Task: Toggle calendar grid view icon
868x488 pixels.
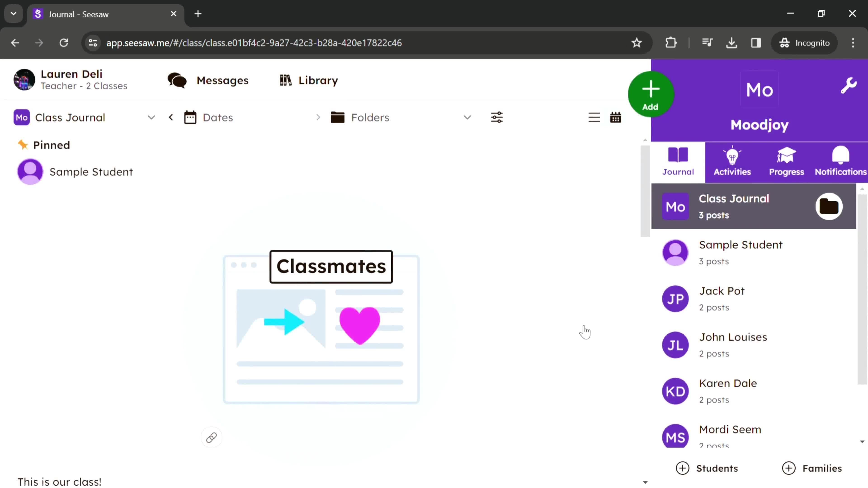Action: [x=616, y=117]
